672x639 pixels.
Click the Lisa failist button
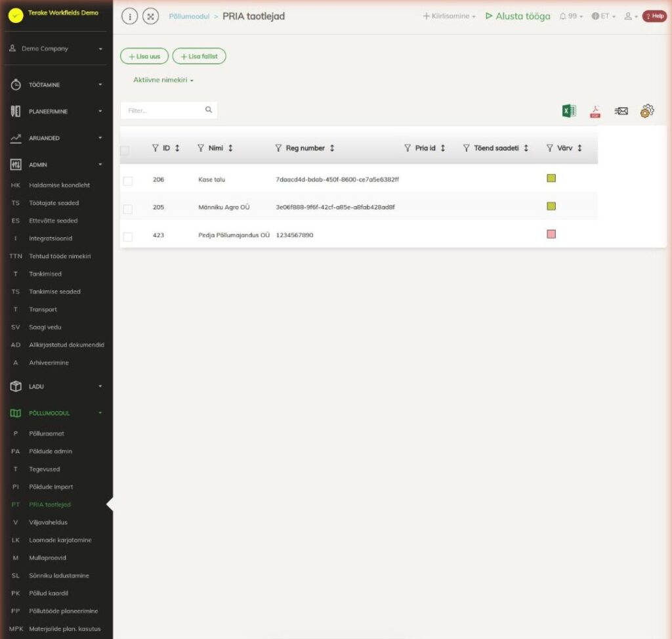[x=199, y=56]
